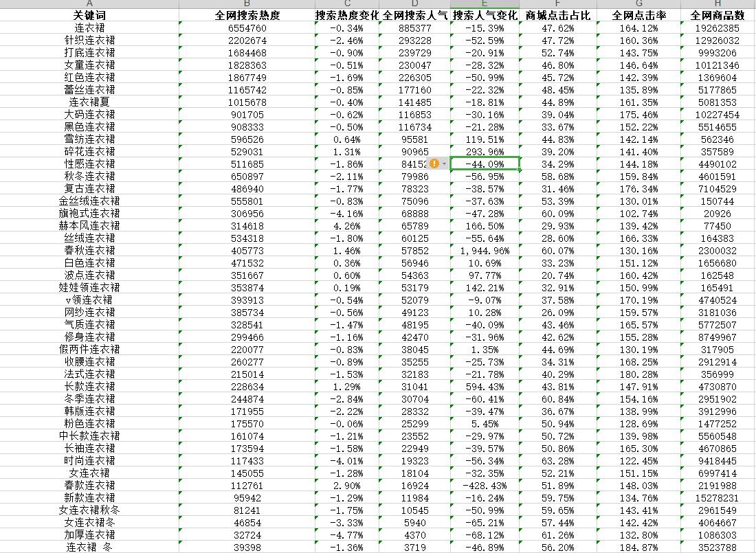Click product count 19262385
This screenshot has height=553, width=756.
pos(718,28)
